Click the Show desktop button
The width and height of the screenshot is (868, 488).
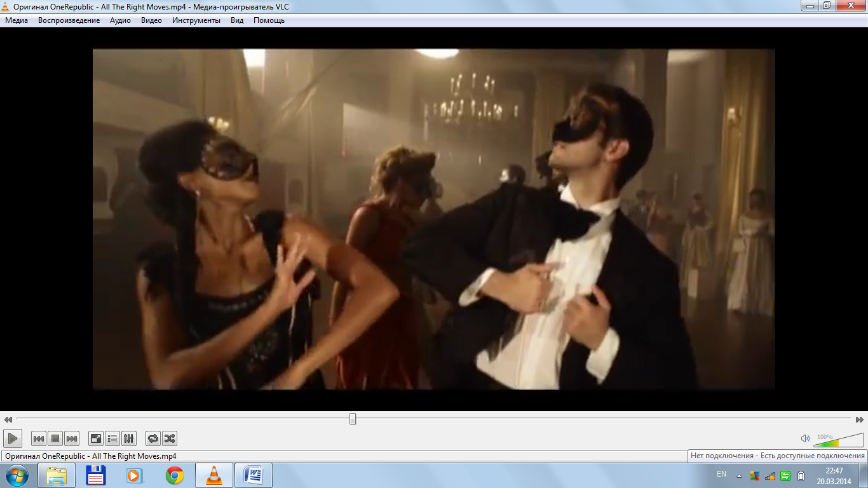click(x=863, y=475)
